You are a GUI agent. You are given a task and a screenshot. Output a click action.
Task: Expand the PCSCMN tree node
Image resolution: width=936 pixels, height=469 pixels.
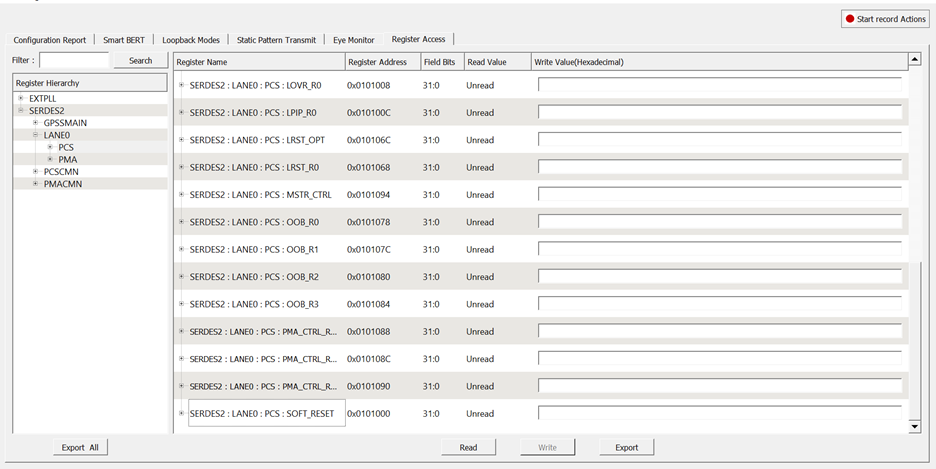click(36, 172)
